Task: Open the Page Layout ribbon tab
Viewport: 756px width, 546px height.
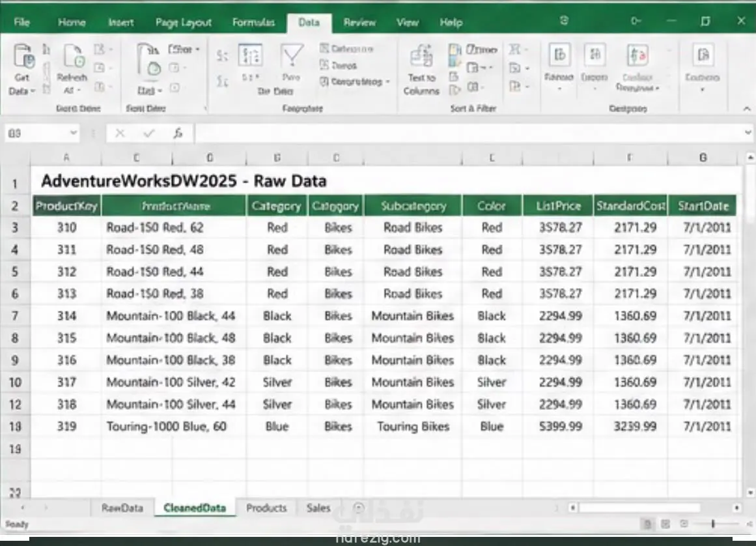Action: tap(183, 22)
